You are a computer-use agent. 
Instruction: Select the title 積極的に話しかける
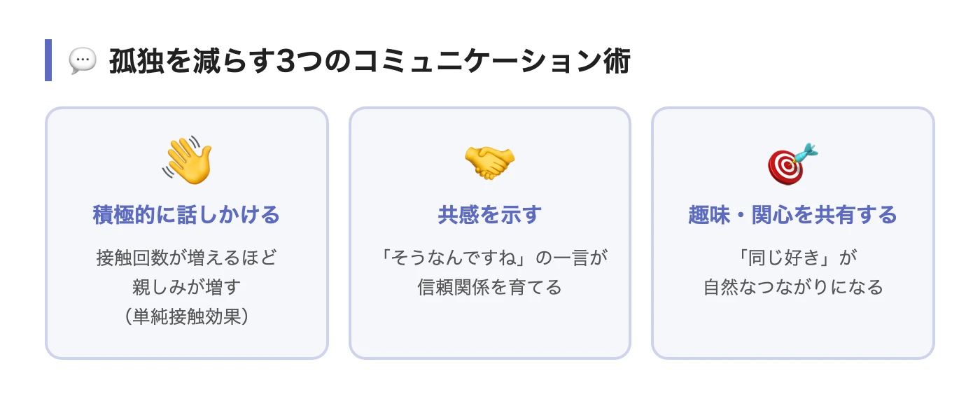(x=186, y=215)
